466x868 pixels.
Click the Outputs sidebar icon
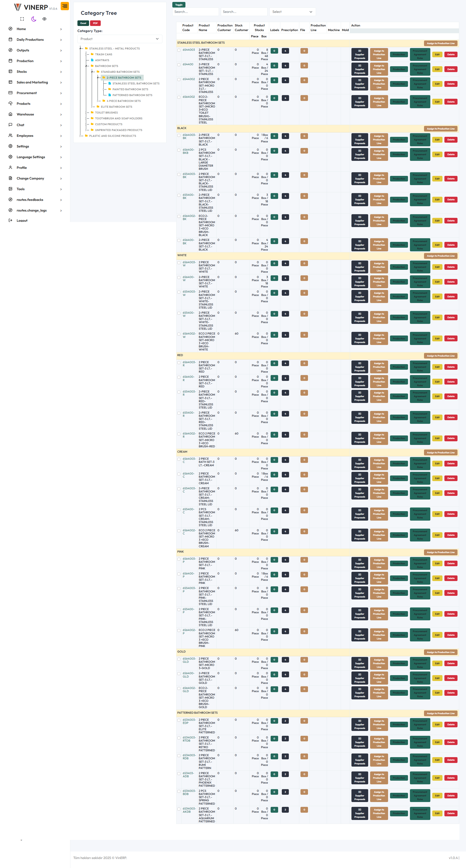tap(10, 50)
